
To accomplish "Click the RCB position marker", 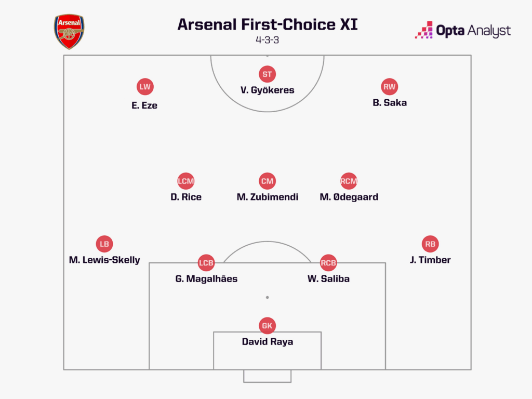I will coord(328,263).
